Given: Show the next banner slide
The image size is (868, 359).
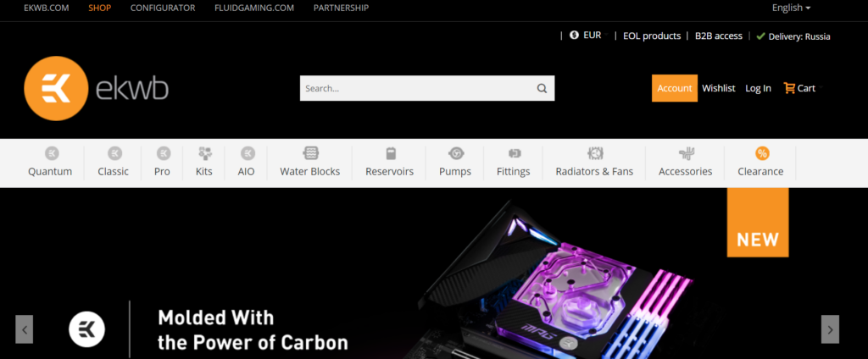Looking at the screenshot, I should pos(830,329).
